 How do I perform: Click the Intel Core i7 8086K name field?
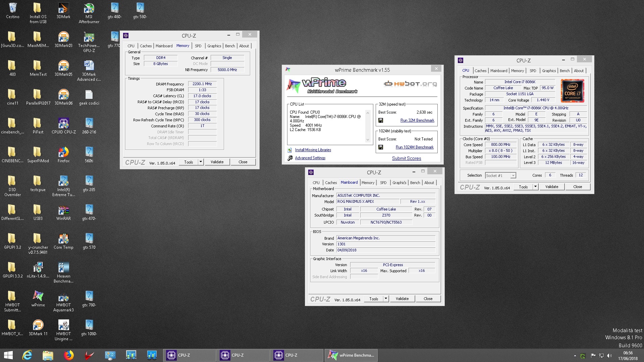click(520, 82)
